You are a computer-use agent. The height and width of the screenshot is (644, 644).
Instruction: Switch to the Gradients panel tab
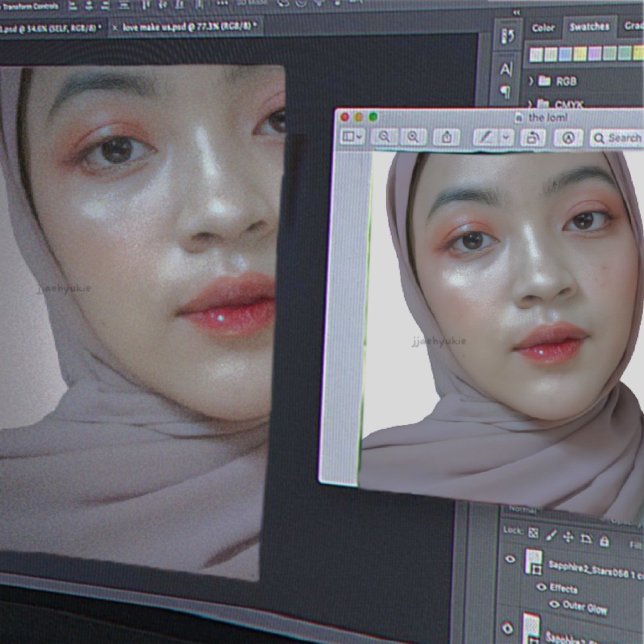634,26
